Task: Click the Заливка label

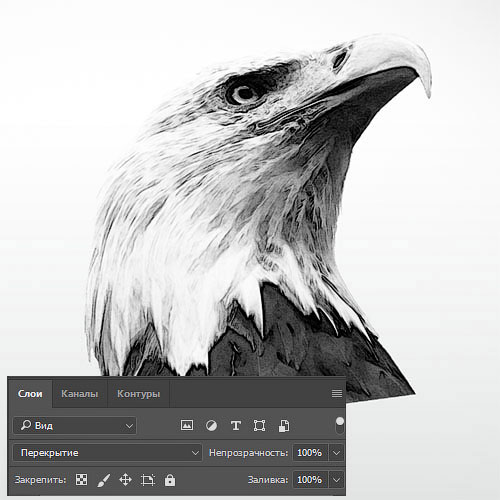Action: tap(268, 480)
